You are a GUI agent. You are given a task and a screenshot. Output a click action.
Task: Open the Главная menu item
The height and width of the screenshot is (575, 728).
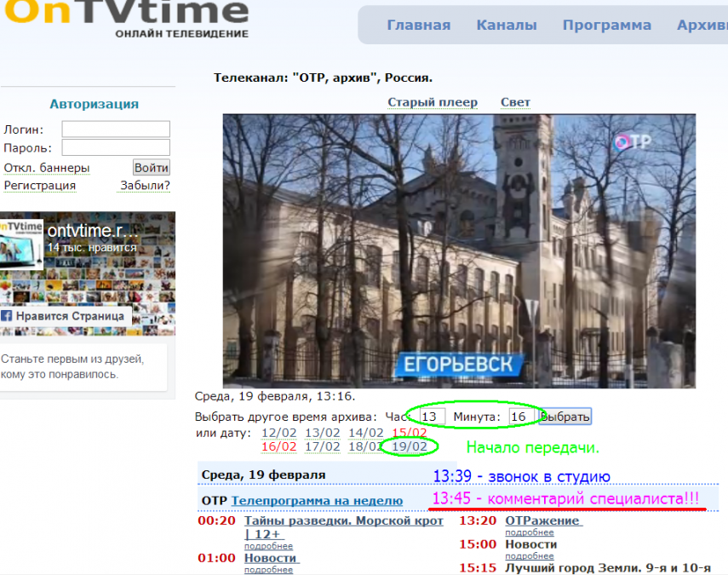pyautogui.click(x=418, y=25)
